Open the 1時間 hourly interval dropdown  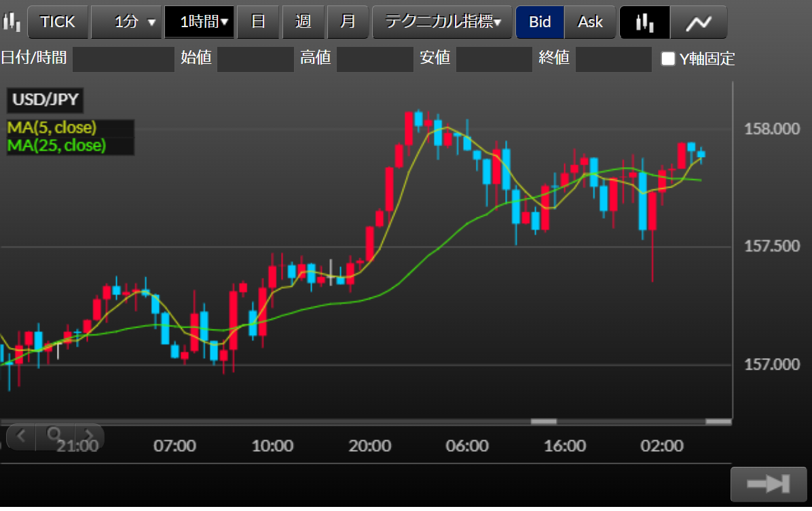pos(200,22)
